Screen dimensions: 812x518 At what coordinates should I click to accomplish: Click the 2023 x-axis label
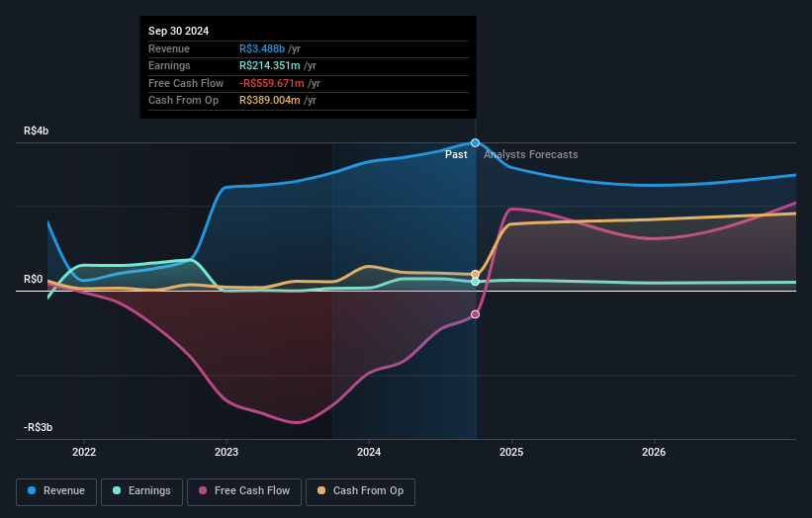click(226, 452)
